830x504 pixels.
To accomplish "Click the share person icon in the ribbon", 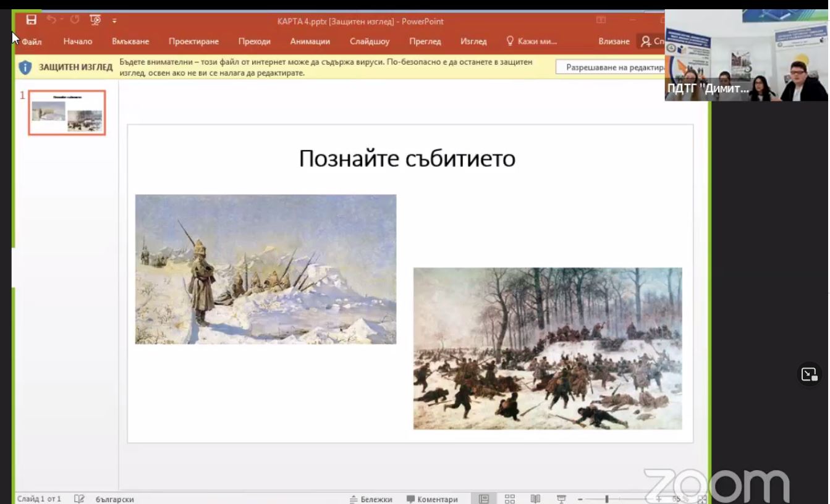I will pyautogui.click(x=646, y=41).
